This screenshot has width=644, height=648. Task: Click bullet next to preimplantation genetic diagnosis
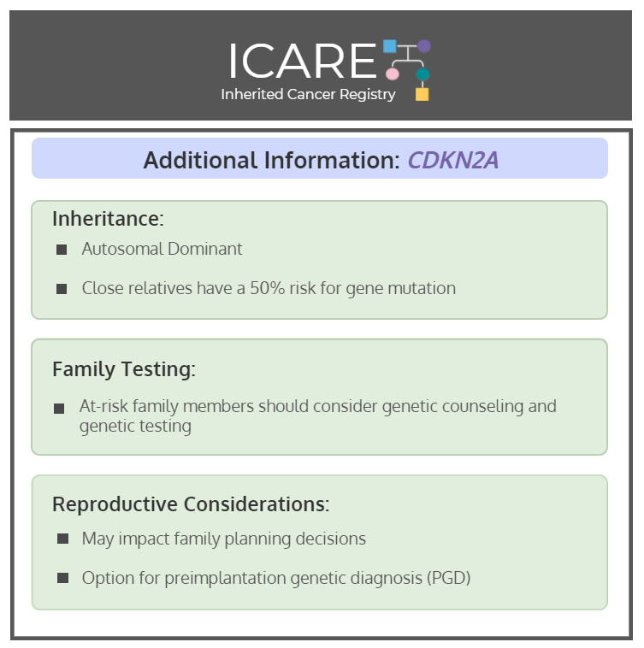coord(62,578)
